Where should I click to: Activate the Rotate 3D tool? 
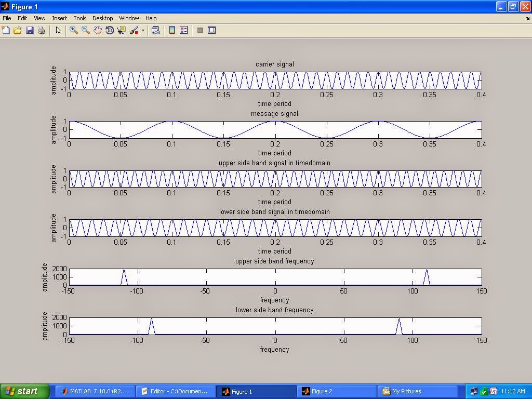pyautogui.click(x=109, y=30)
